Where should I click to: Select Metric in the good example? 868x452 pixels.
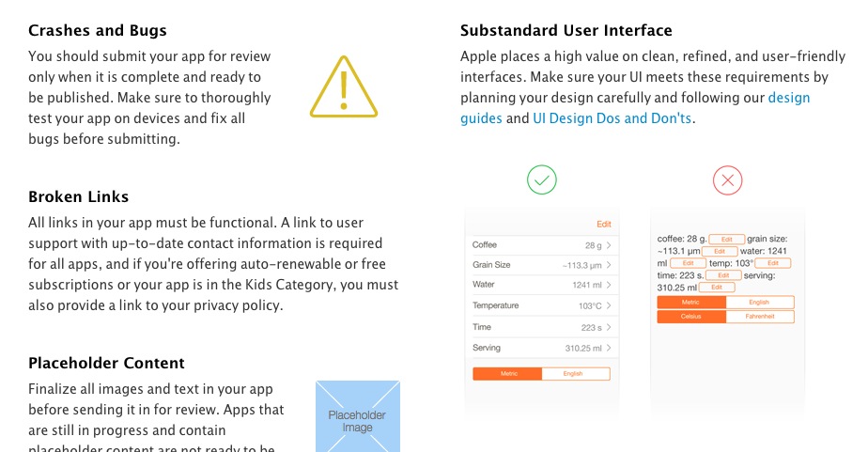click(508, 374)
